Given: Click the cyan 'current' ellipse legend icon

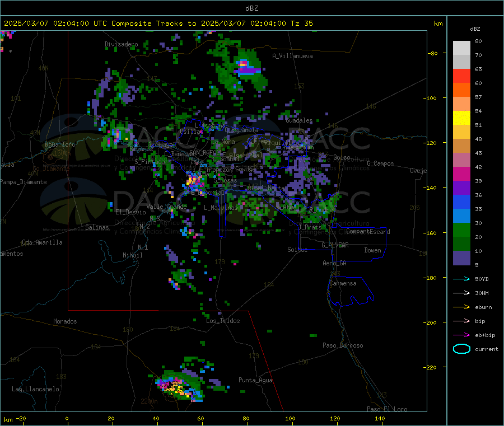Looking at the screenshot, I should 461,349.
